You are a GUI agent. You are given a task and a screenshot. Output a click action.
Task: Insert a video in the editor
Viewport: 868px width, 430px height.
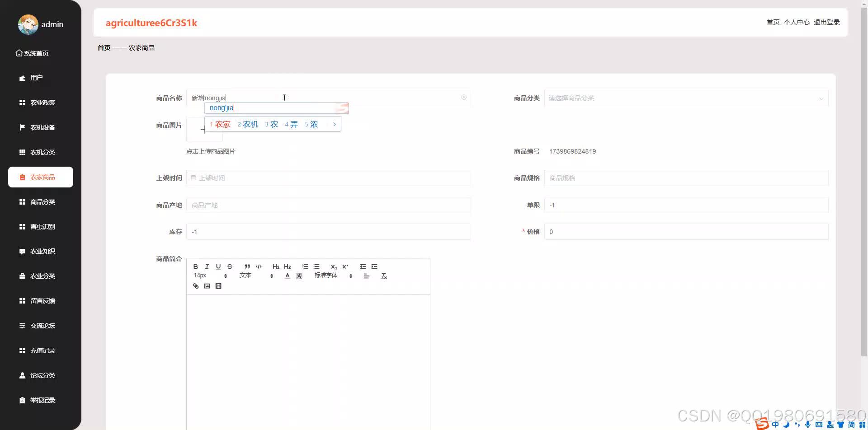(218, 286)
